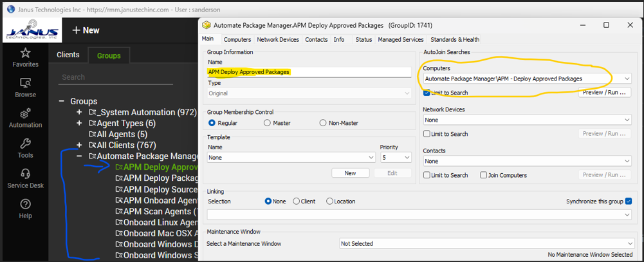Open the Tools wrench icon
Screen dimensions: 644x262
coord(25,144)
